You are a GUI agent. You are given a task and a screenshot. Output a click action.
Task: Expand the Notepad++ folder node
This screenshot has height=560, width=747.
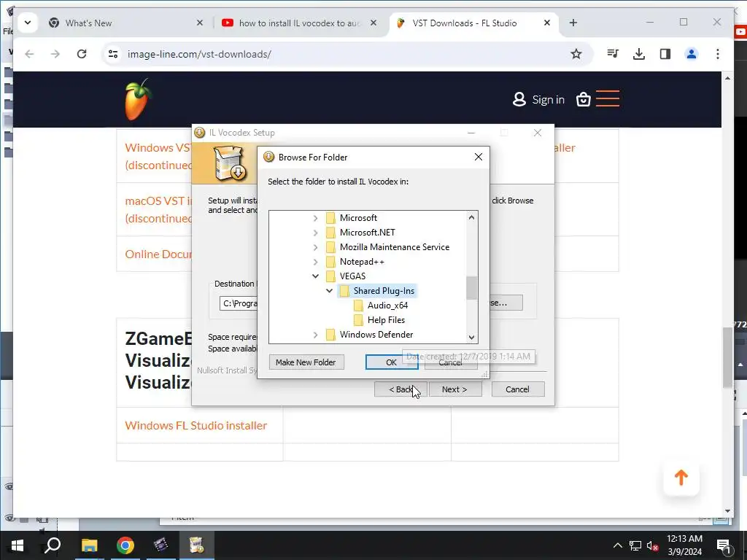click(x=315, y=262)
